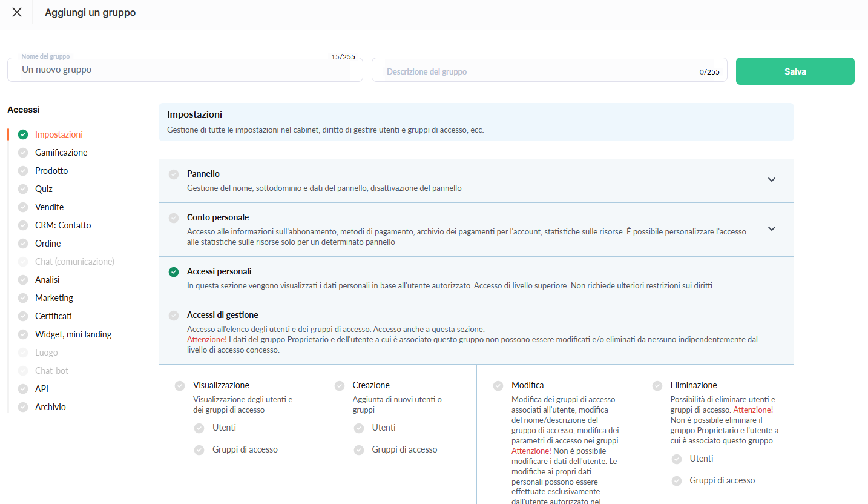Open the Archivio access section
Viewport: 868px width, 504px height.
(50, 407)
